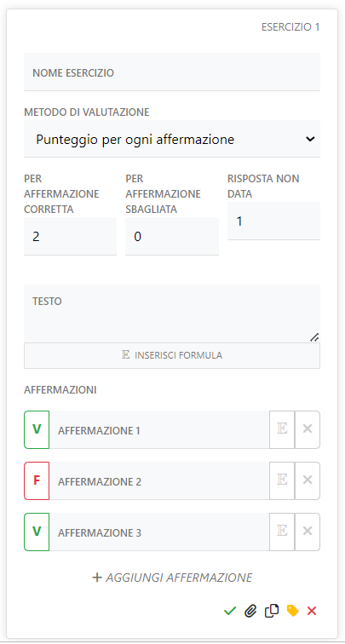
Task: Click the green checkmark confirm icon
Action: (x=230, y=611)
